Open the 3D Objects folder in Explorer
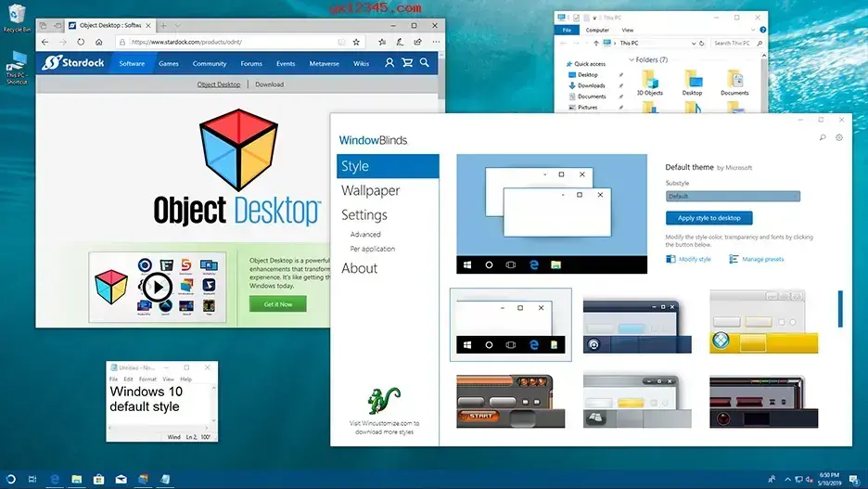868x489 pixels. [650, 84]
